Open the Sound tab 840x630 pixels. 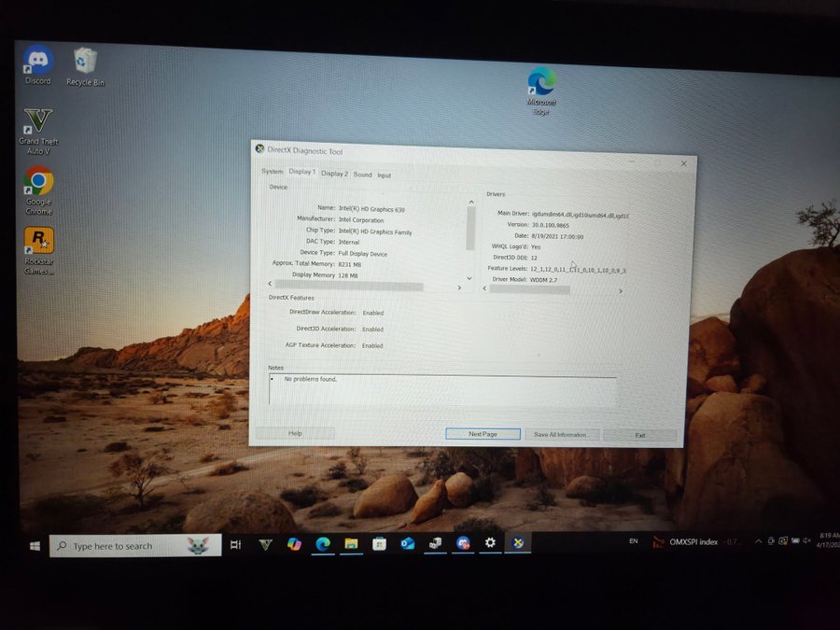[362, 175]
